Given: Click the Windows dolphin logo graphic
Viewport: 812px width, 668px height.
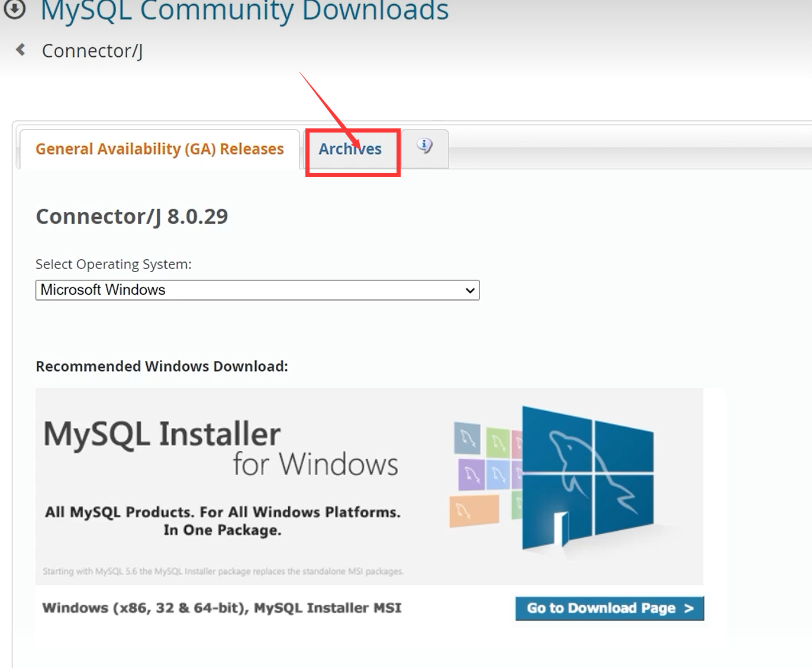Looking at the screenshot, I should click(587, 479).
